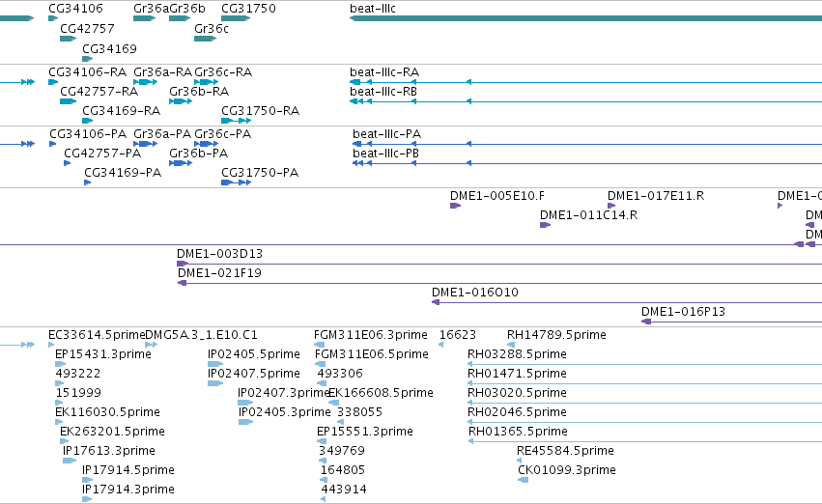
Task: Select the Gr36b gene label
Action: click(x=187, y=9)
